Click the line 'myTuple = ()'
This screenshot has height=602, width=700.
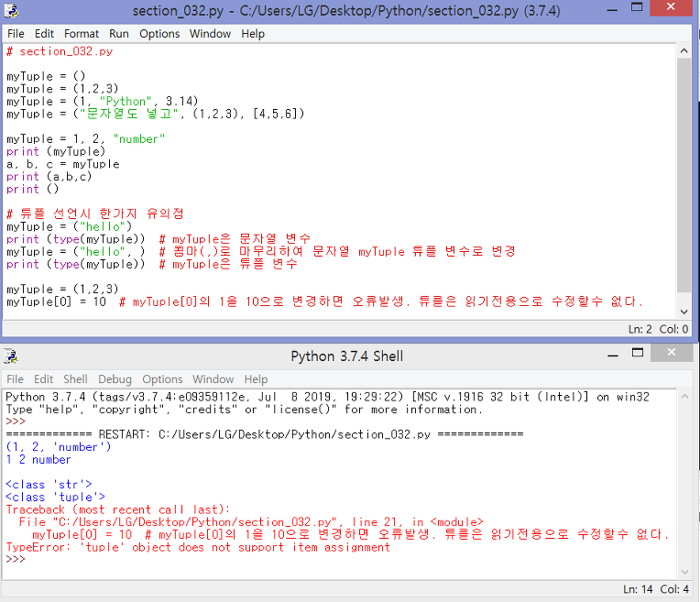pos(46,76)
